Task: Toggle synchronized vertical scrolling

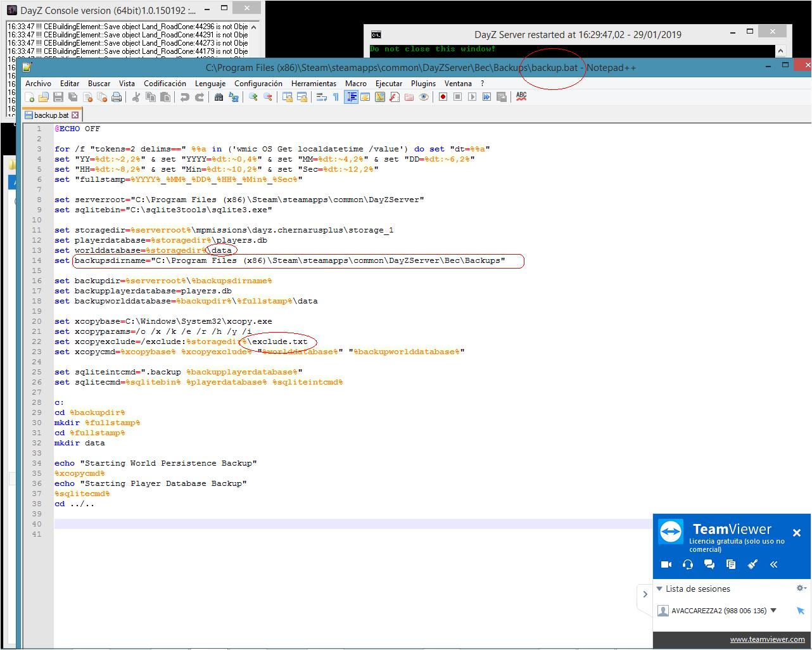Action: (288, 97)
